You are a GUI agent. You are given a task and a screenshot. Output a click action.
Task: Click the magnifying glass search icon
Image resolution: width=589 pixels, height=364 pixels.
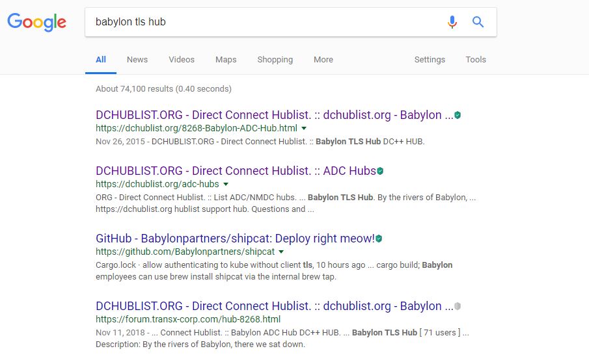(478, 22)
